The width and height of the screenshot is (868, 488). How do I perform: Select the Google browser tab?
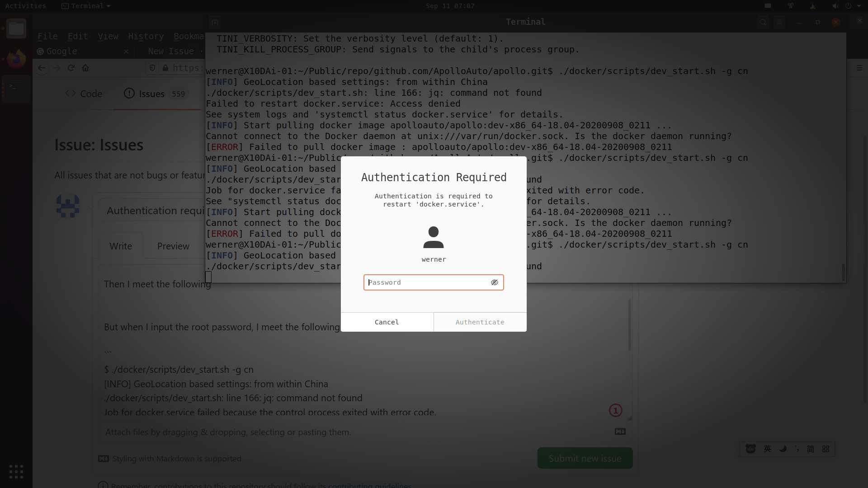(x=63, y=51)
